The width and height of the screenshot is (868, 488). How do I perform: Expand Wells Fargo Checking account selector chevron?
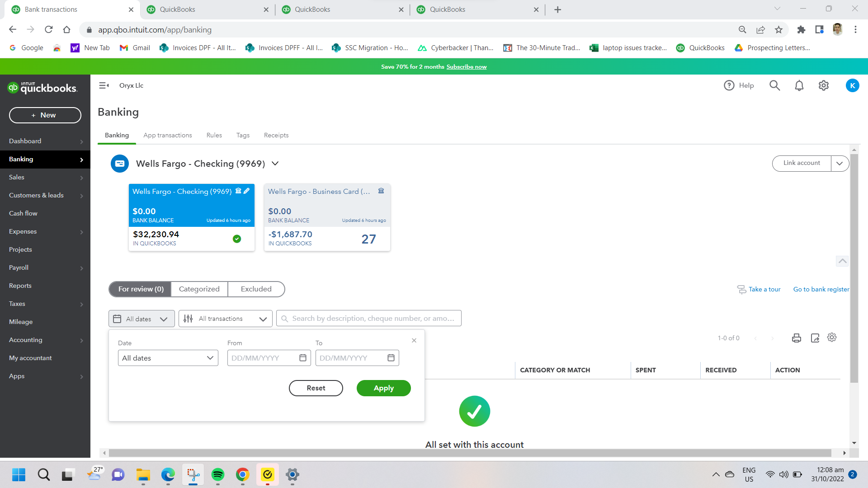(275, 164)
